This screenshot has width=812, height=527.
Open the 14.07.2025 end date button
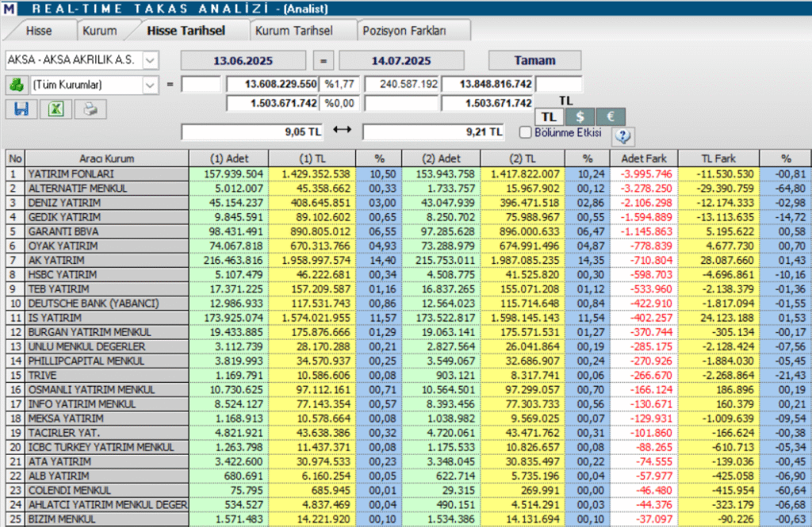401,60
